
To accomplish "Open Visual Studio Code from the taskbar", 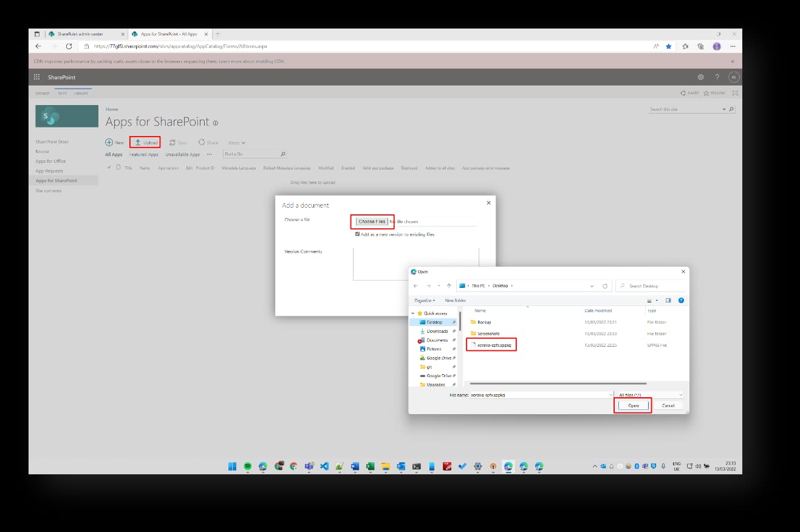I will click(x=324, y=466).
